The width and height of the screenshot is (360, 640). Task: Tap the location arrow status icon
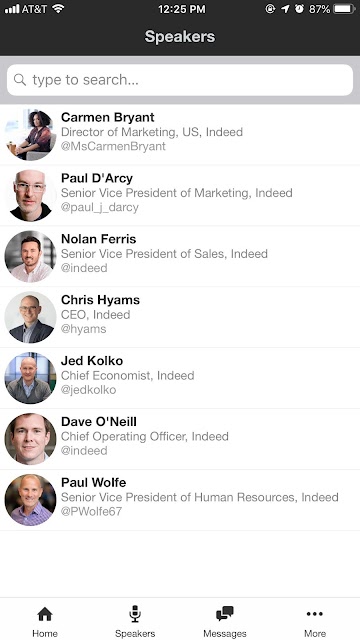(x=285, y=9)
